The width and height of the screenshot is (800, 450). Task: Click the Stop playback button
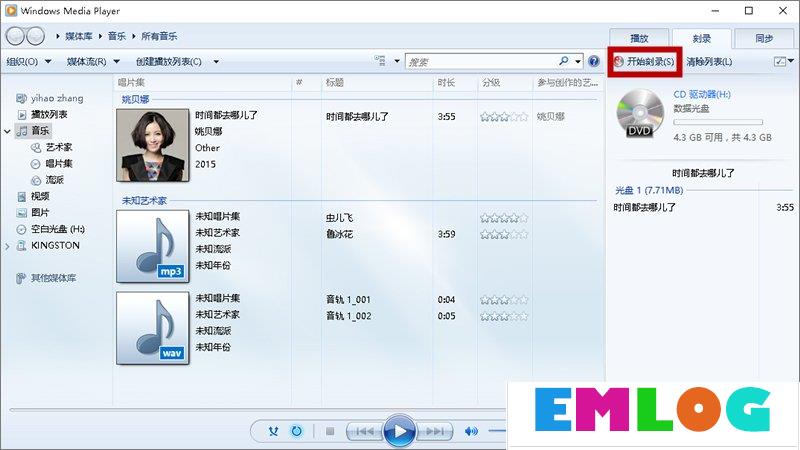pyautogui.click(x=330, y=432)
